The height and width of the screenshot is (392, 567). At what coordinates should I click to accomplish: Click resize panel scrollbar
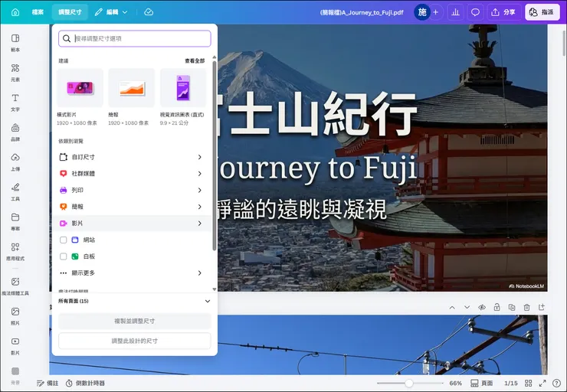(215, 155)
